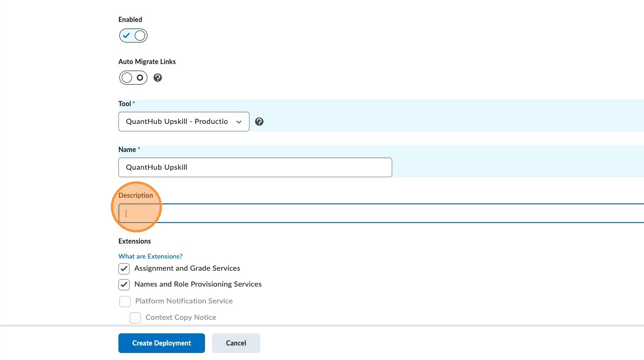644x360 pixels.
Task: Enable the Auto Migrate Links toggle
Action: coord(133,78)
